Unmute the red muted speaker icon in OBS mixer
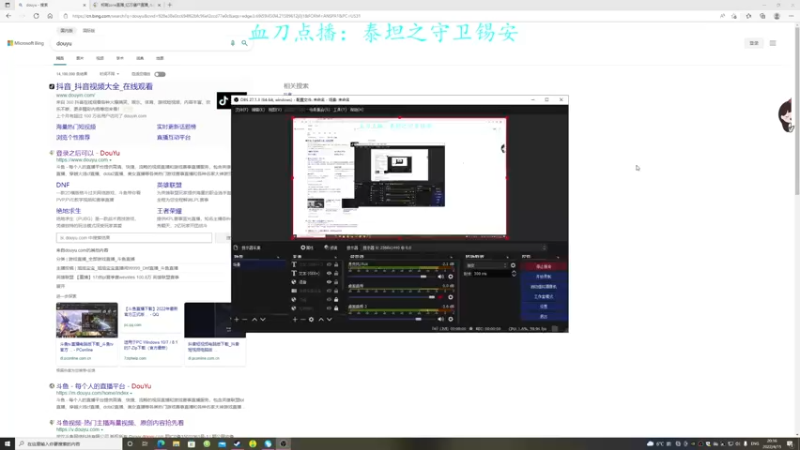800x450 pixels. pos(440,297)
